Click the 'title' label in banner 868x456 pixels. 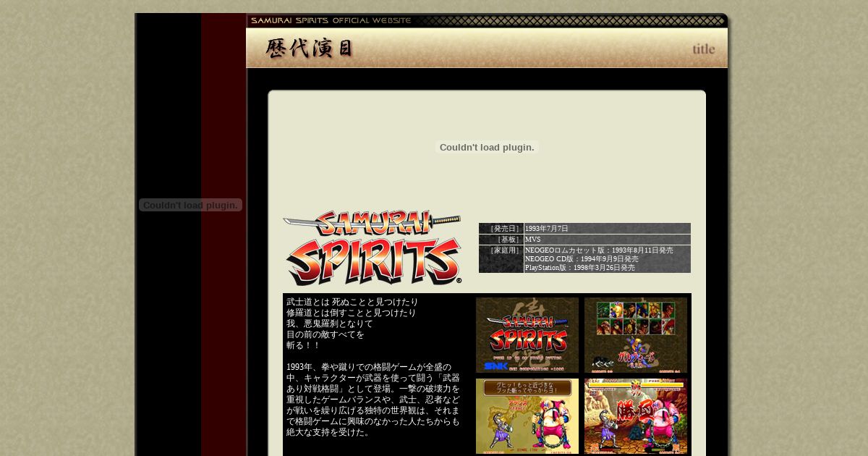click(704, 49)
